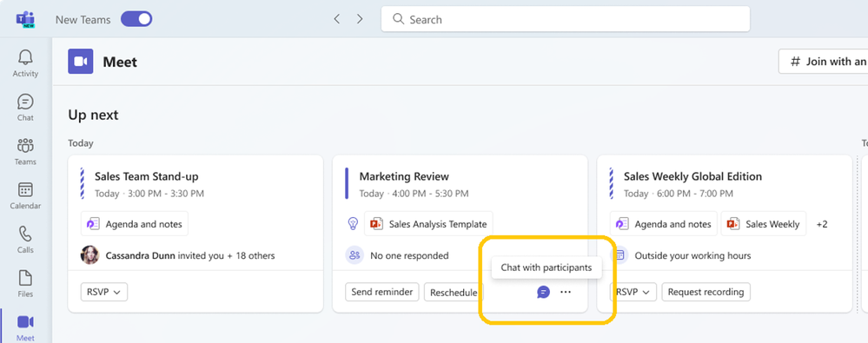The width and height of the screenshot is (868, 343).
Task: Open the Sales Analysis Template file
Action: click(x=428, y=224)
